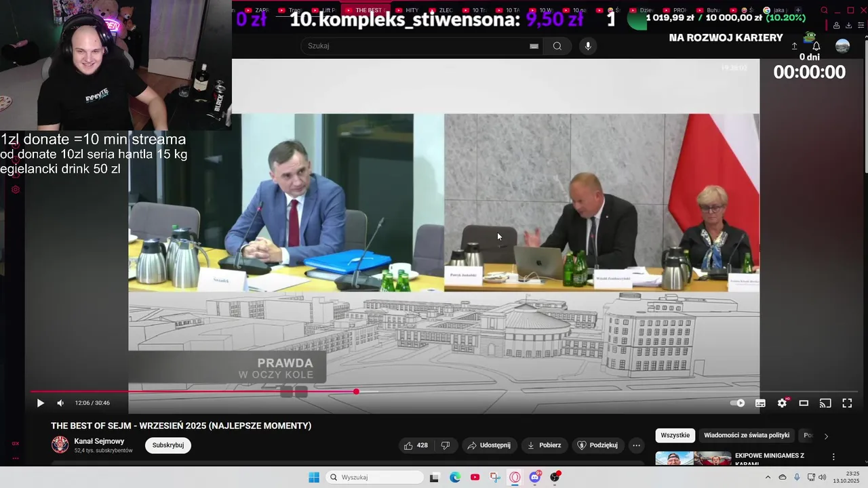Open Snipping Tool from the taskbar
The image size is (868, 488).
[x=495, y=477]
